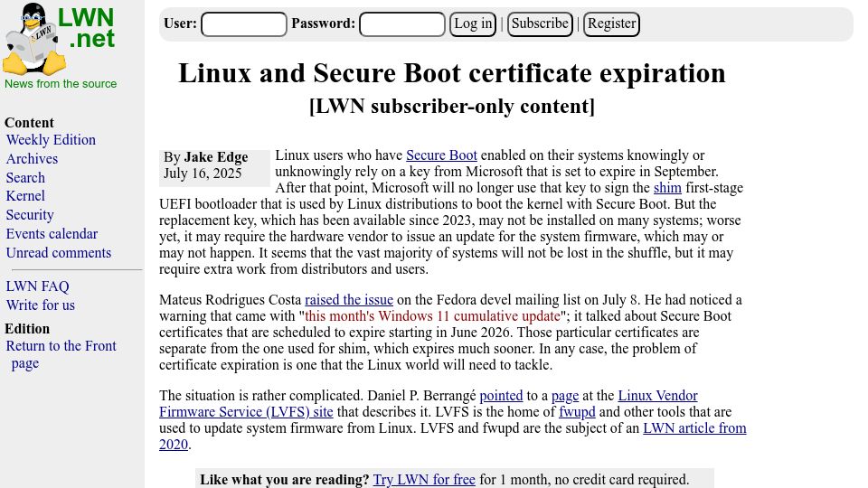Focus the User input field

tap(243, 24)
